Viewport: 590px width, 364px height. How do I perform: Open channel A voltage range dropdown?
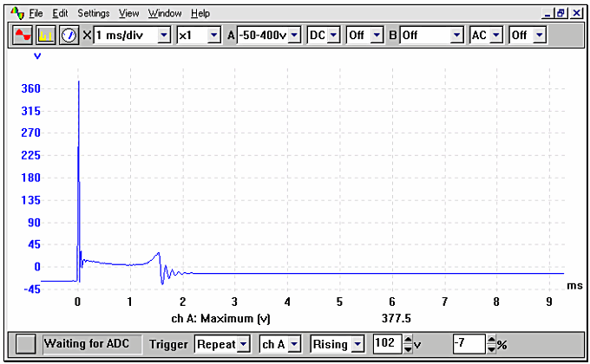pyautogui.click(x=294, y=36)
